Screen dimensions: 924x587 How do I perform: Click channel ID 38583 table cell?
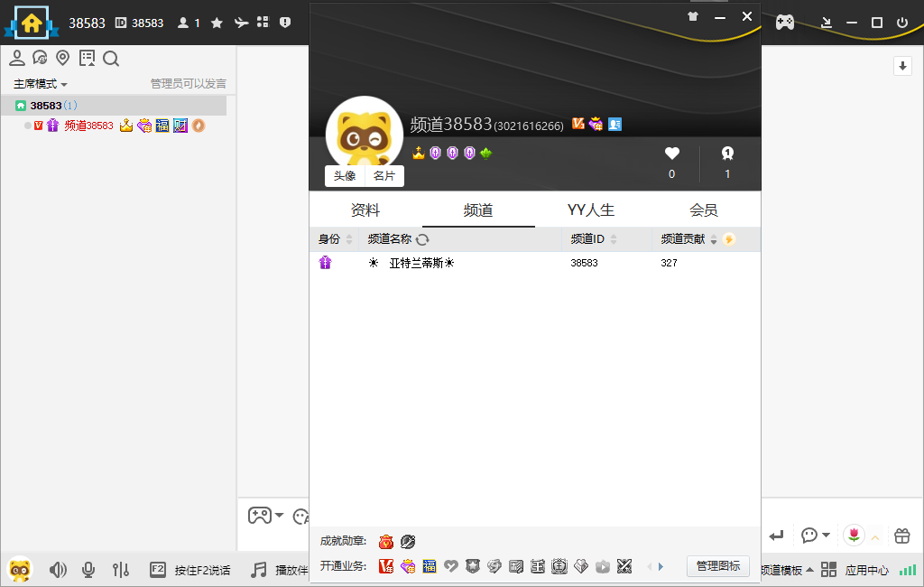pyautogui.click(x=584, y=263)
